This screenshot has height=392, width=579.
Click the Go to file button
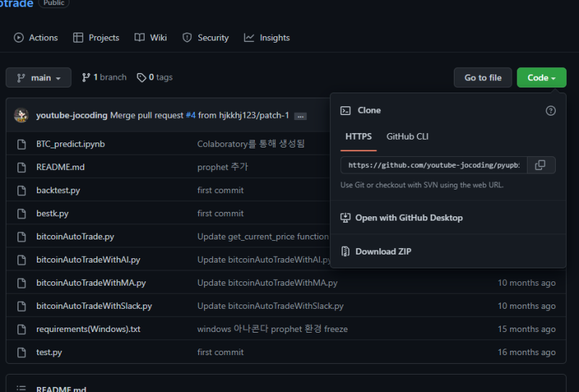[483, 77]
